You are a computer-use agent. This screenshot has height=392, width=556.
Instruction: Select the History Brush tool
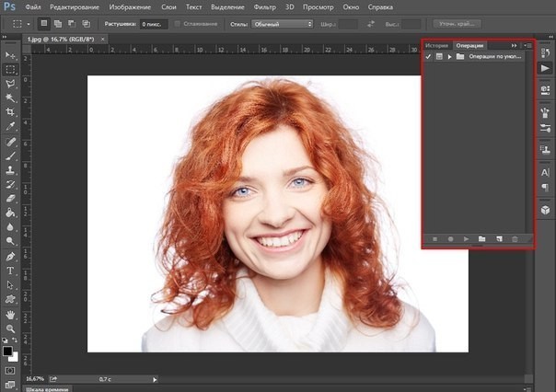tap(10, 184)
